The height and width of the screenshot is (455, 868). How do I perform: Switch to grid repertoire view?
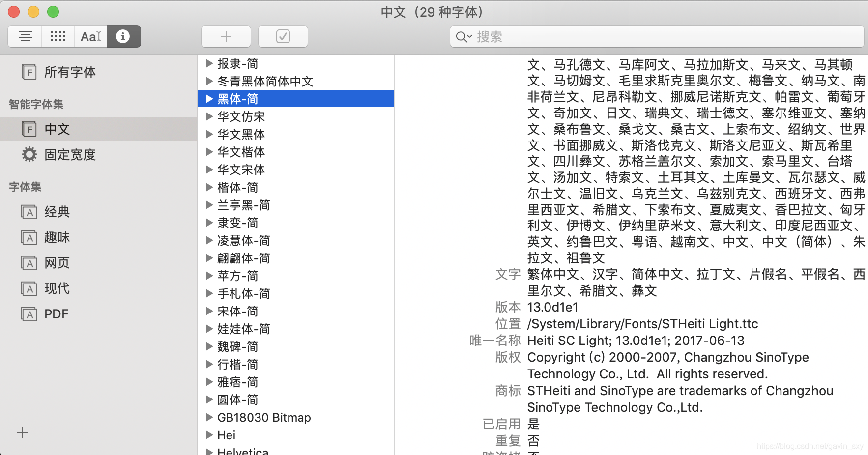(58, 36)
